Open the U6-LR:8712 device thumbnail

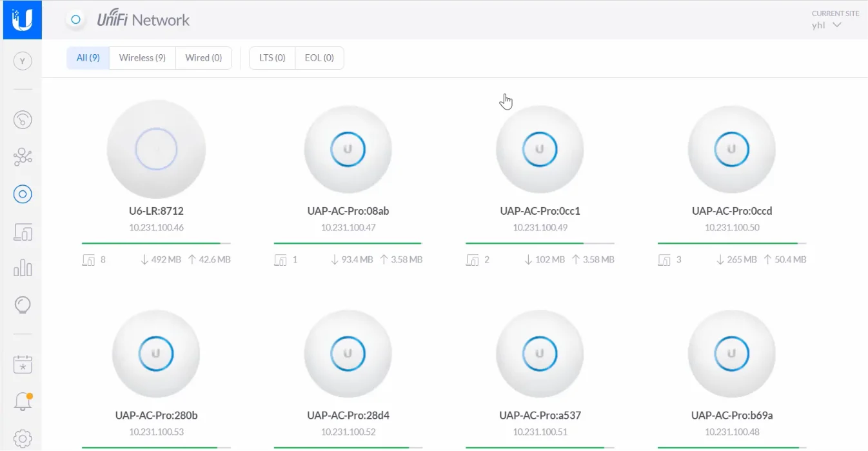coord(156,149)
